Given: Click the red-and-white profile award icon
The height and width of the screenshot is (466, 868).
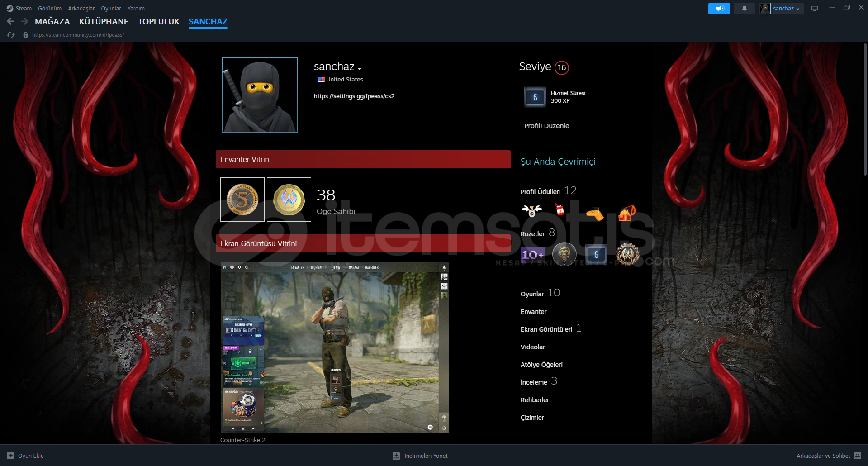Looking at the screenshot, I should pyautogui.click(x=560, y=209).
